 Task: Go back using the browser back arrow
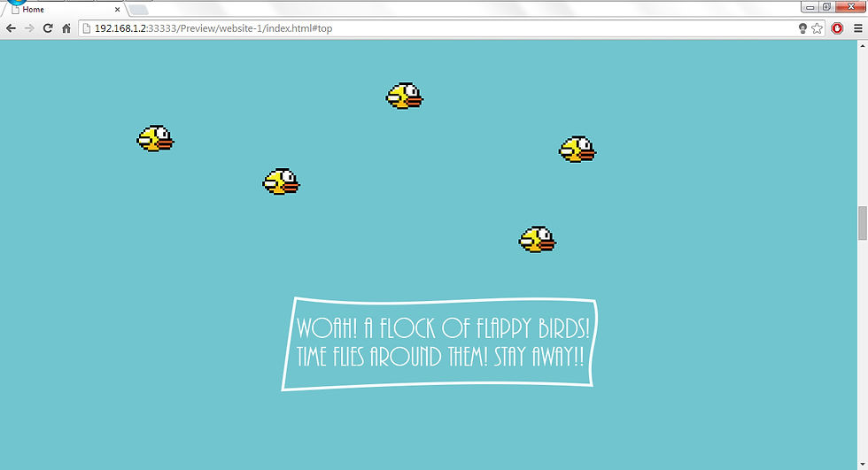(x=11, y=28)
